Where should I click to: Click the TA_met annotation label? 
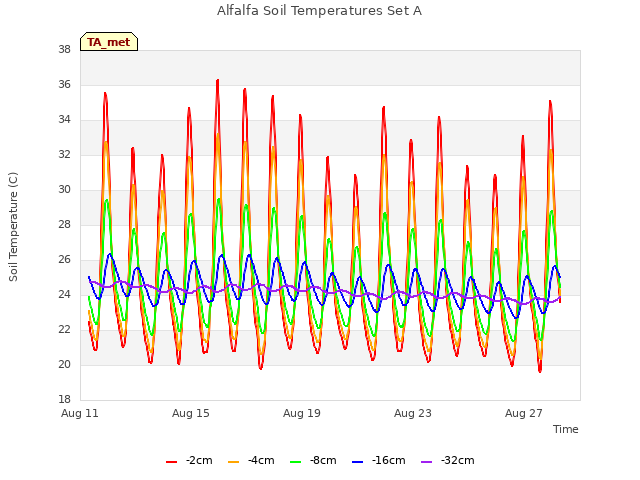point(109,42)
